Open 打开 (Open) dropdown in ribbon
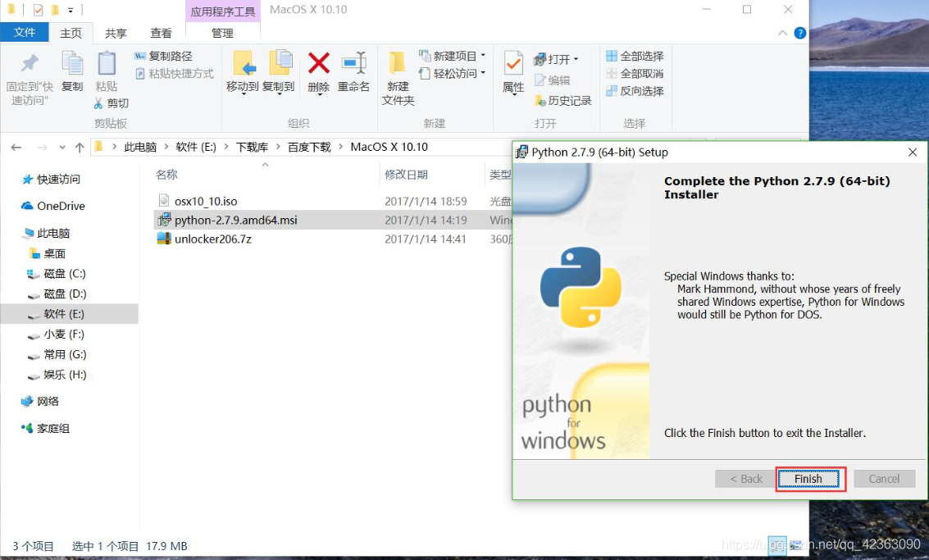 pos(556,59)
